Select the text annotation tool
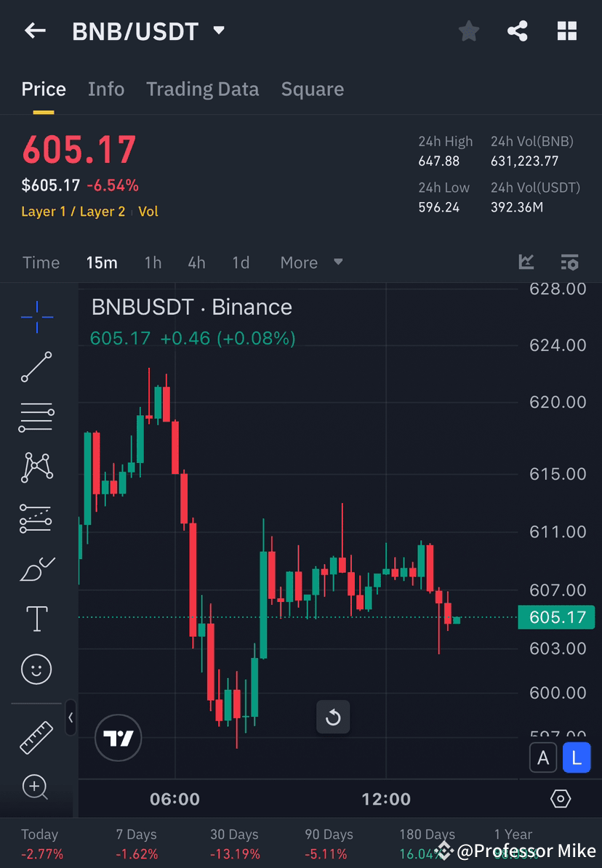The width and height of the screenshot is (602, 868). [x=36, y=618]
